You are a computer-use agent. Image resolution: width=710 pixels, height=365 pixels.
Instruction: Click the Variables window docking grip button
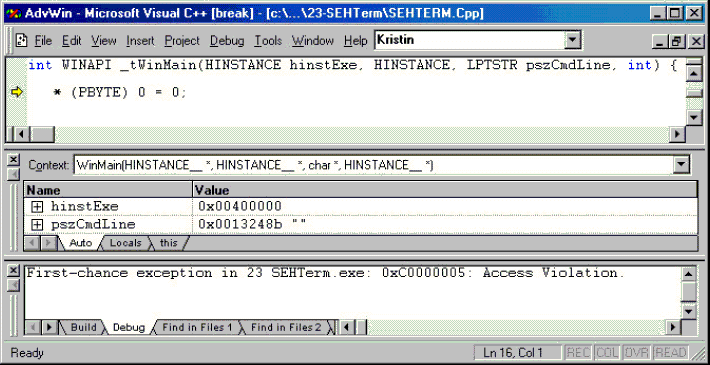point(14,174)
